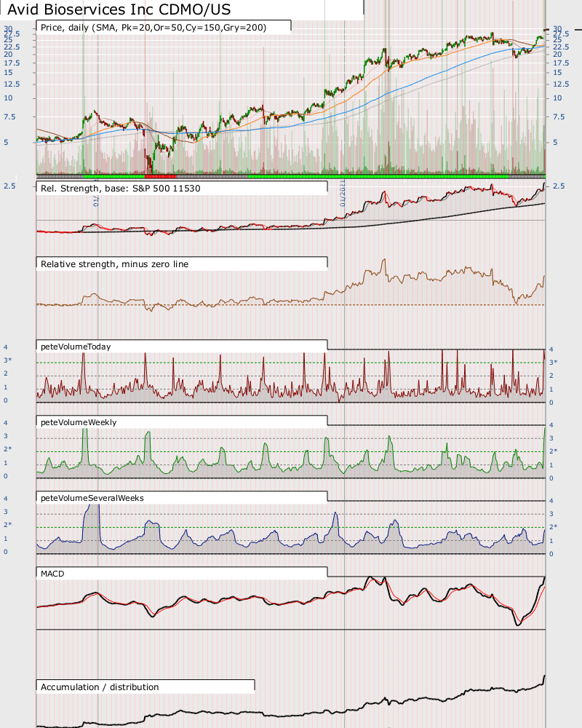Screen dimensions: 582x728
Task: Select the 17.5 value on right price axis
Action: (561, 63)
